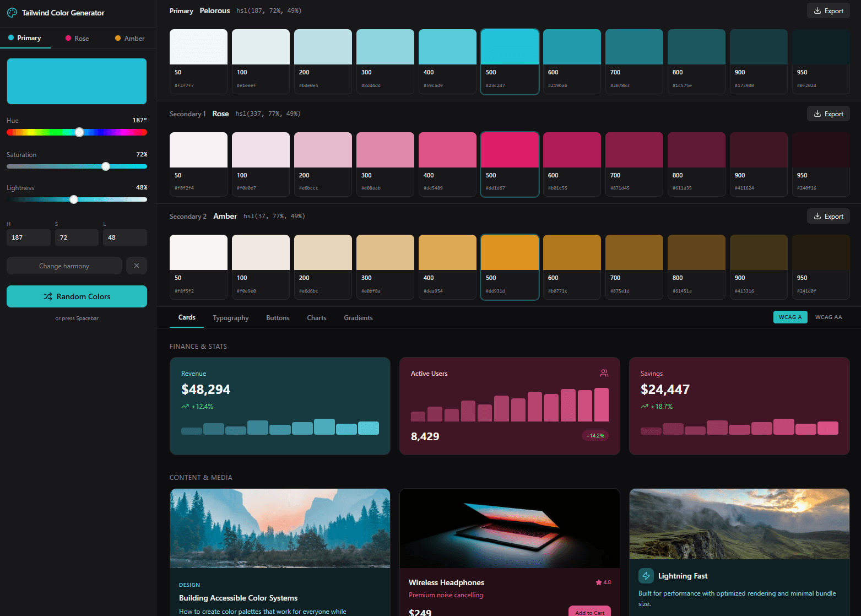This screenshot has height=616, width=861.
Task: Open the Change harmony selector
Action: click(64, 266)
